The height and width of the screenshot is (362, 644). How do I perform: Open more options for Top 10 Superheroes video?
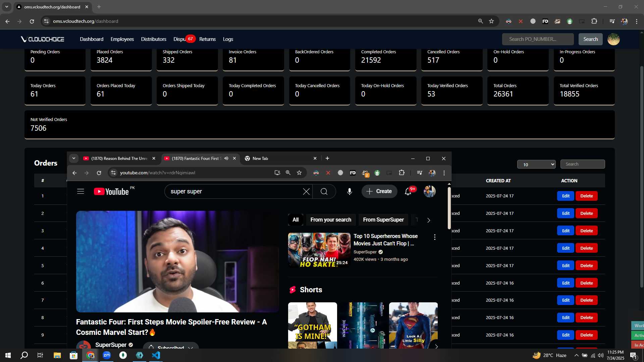click(x=435, y=237)
